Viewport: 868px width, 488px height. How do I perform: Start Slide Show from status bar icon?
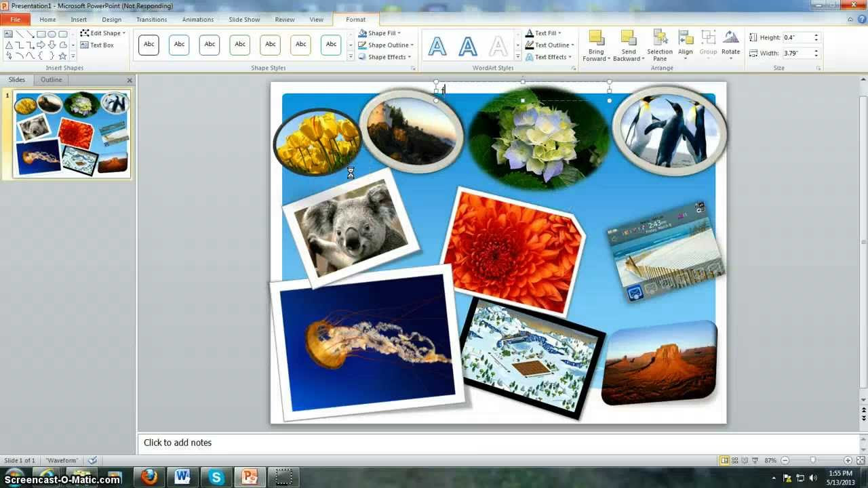click(754, 461)
